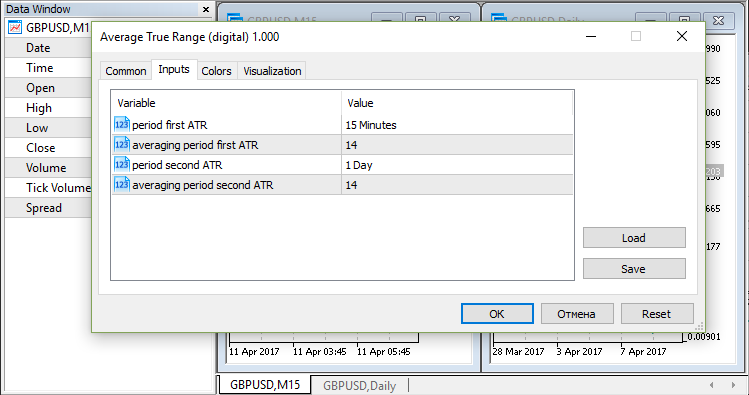The width and height of the screenshot is (749, 395).
Task: Edit value 14 for averaging period first ATR
Action: (x=457, y=145)
